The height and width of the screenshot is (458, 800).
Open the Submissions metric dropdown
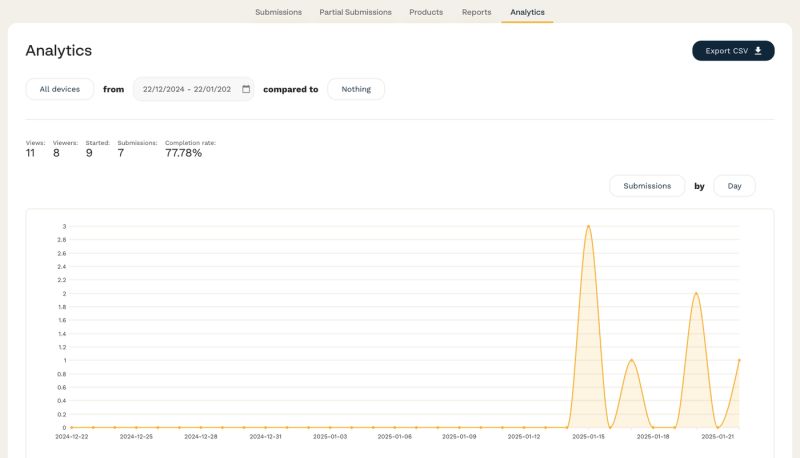[x=646, y=186]
